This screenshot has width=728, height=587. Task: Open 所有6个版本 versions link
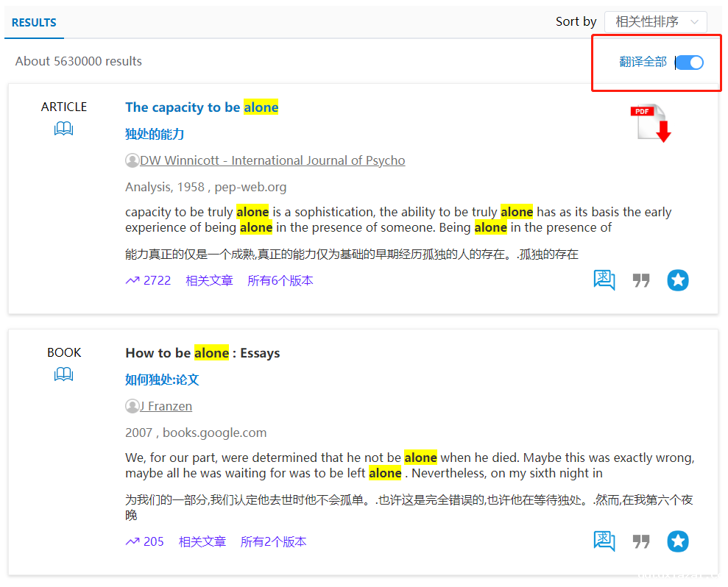pos(280,280)
